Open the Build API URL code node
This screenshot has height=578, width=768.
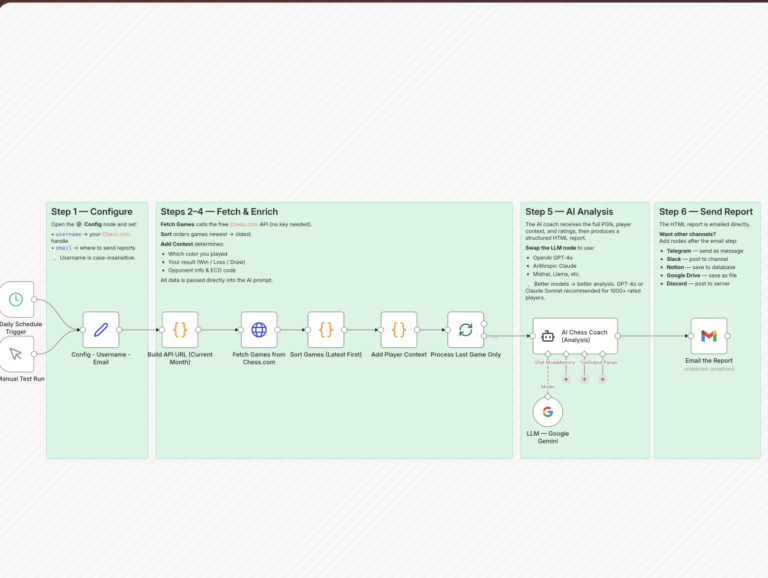click(180, 330)
